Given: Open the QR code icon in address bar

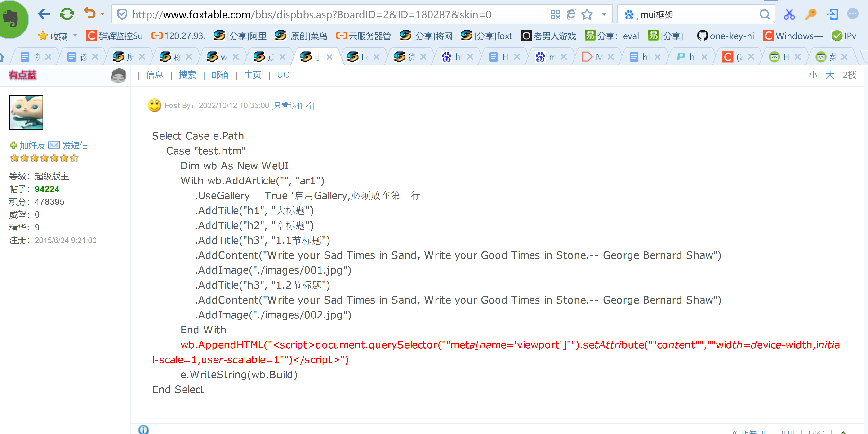Looking at the screenshot, I should click(x=555, y=14).
